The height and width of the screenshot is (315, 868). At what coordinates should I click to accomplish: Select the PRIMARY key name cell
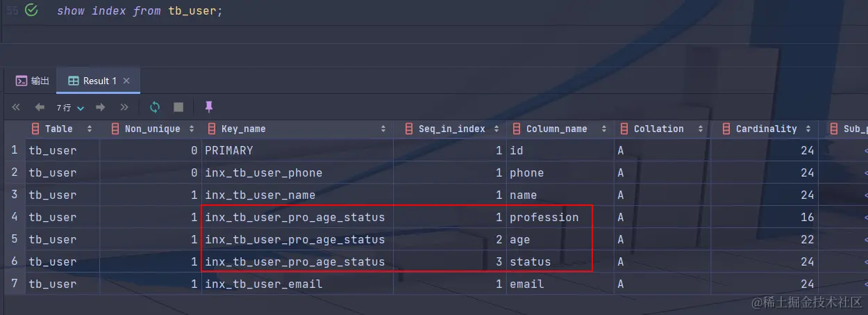pyautogui.click(x=229, y=151)
